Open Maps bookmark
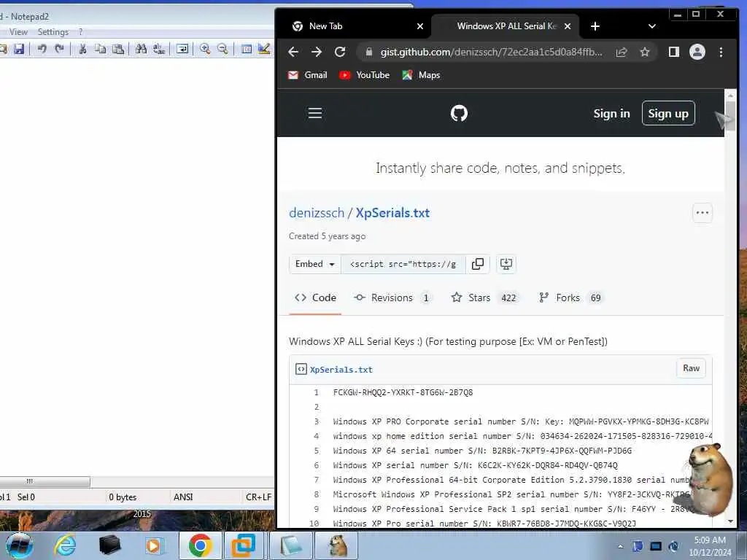 point(421,75)
